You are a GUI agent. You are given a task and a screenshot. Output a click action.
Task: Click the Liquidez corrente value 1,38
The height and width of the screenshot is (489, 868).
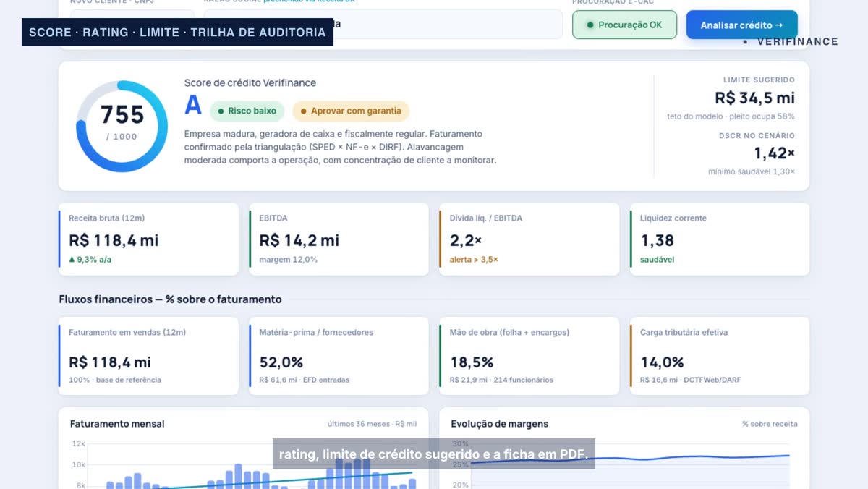(657, 240)
